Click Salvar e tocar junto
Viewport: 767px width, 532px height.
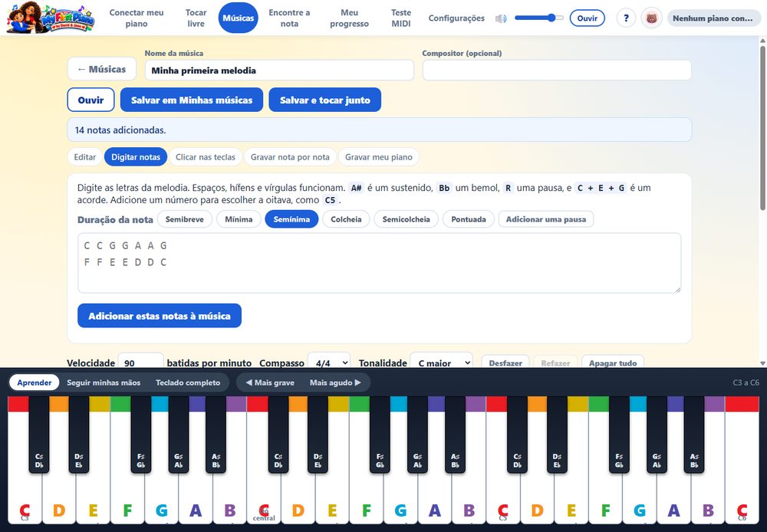click(x=324, y=100)
